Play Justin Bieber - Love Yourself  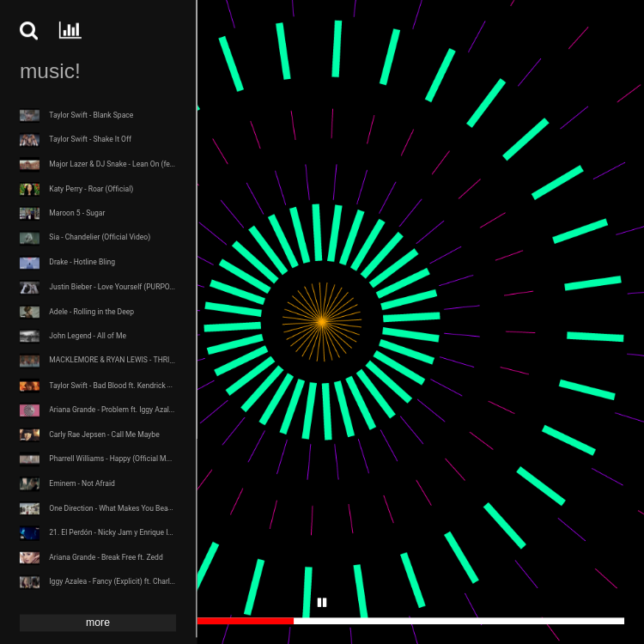point(112,287)
